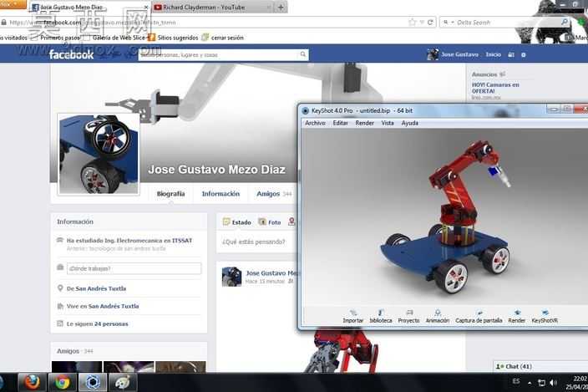Go to Inicio in the Facebook header

[493, 55]
